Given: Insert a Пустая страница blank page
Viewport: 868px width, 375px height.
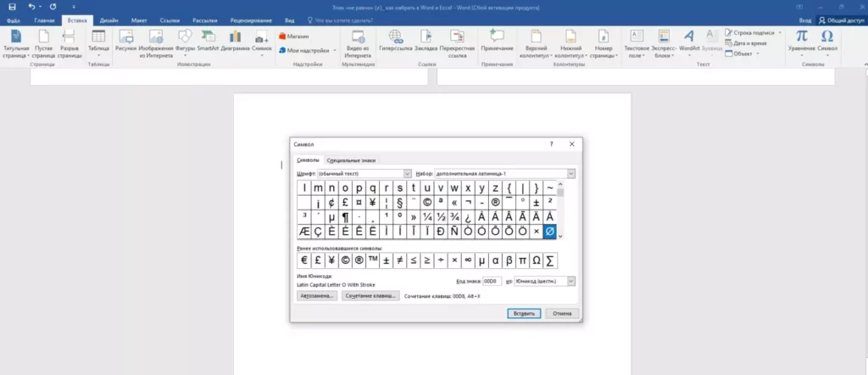Looking at the screenshot, I should tap(43, 44).
